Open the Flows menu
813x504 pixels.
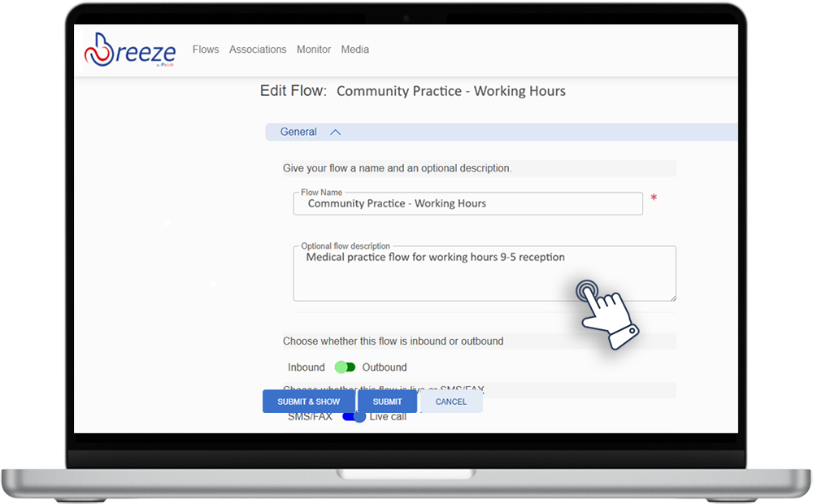click(x=206, y=50)
